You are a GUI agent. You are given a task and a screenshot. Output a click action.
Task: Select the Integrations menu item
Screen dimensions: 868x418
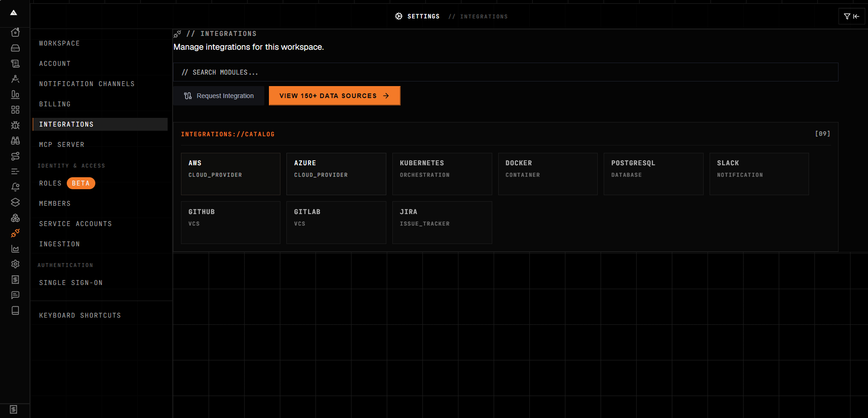tap(100, 124)
